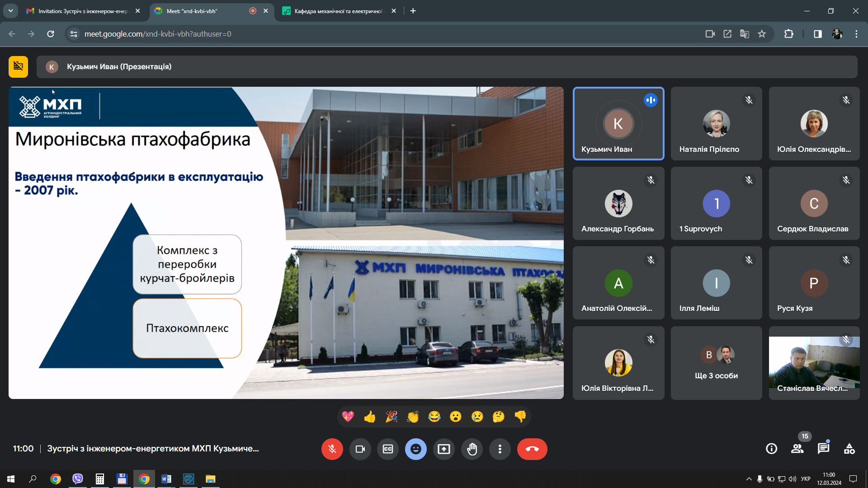Open the activities panel
This screenshot has height=488, width=868.
pos(849,449)
